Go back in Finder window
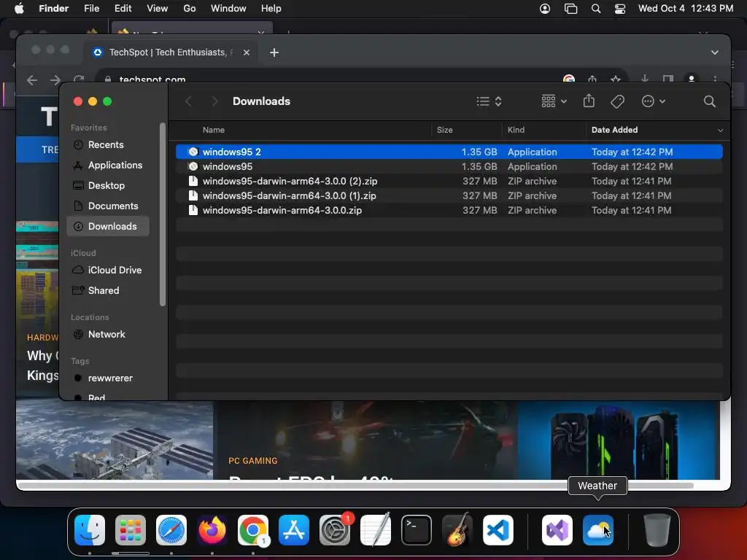 pyautogui.click(x=189, y=101)
